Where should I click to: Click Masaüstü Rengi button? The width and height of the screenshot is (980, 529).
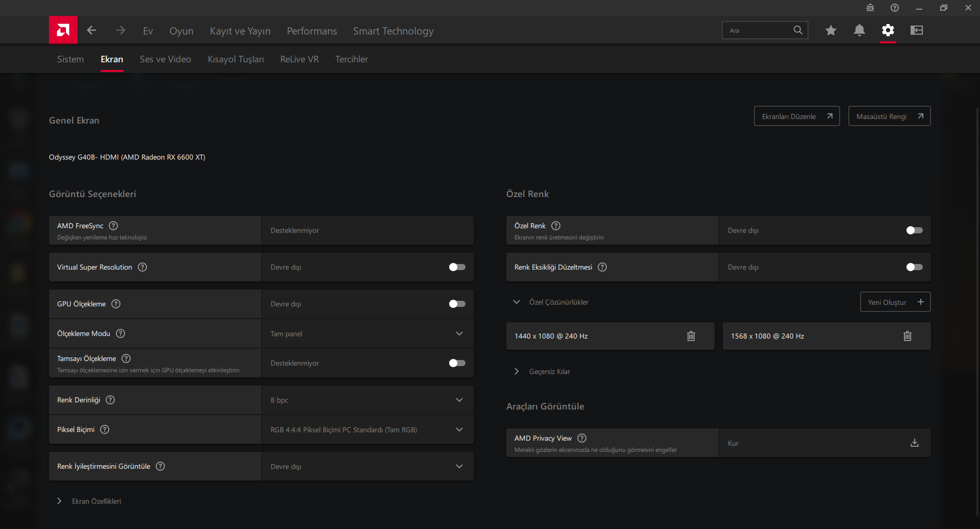tap(889, 116)
